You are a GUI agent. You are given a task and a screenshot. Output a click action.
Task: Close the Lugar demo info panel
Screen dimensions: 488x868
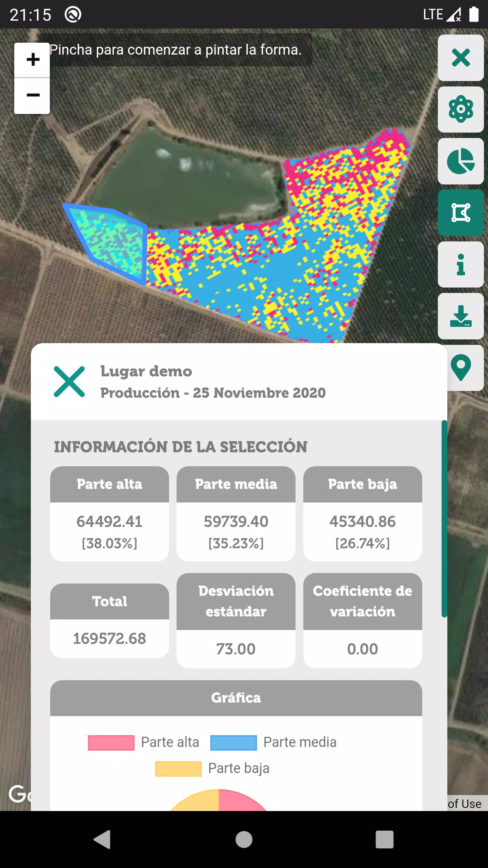coord(69,381)
